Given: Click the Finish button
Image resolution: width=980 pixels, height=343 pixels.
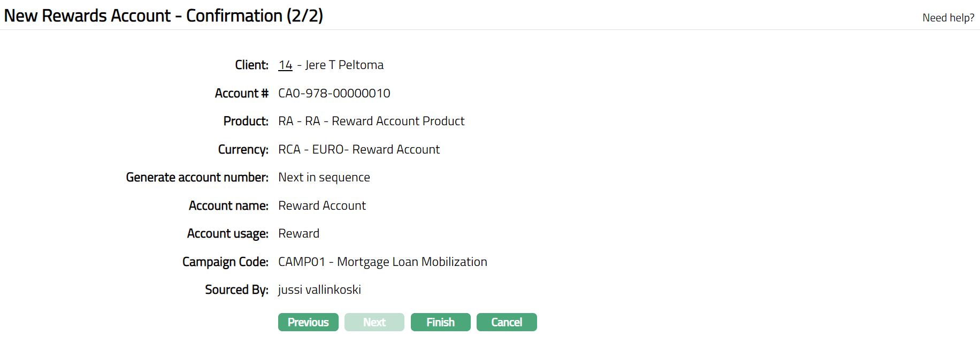Looking at the screenshot, I should 440,322.
